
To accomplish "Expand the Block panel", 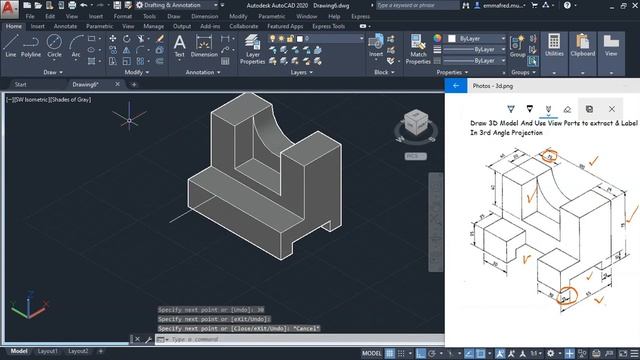I will pos(384,72).
